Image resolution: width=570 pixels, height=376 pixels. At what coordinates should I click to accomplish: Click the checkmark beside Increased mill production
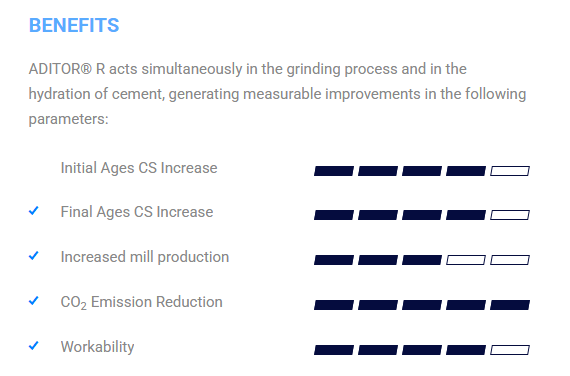click(34, 256)
